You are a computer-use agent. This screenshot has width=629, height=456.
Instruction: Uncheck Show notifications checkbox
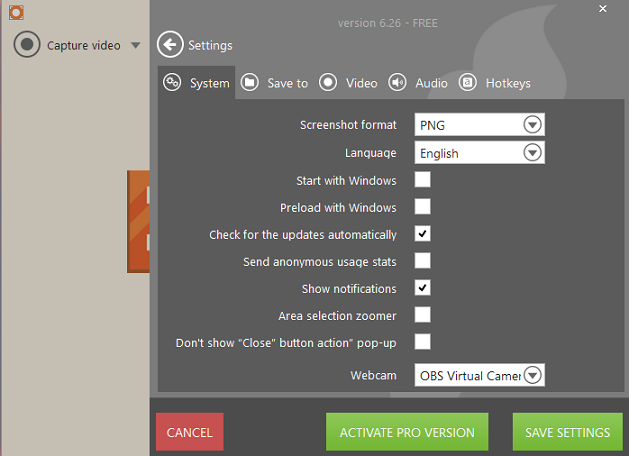[422, 288]
